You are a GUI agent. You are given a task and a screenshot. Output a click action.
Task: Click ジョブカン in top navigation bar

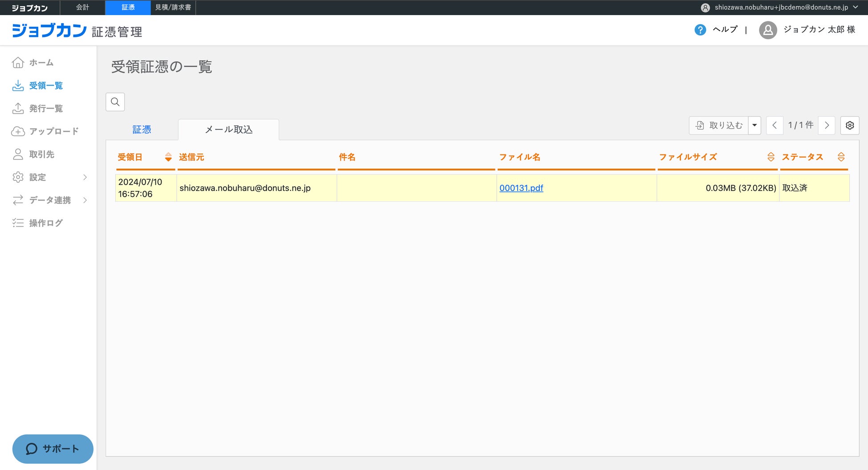tap(30, 8)
